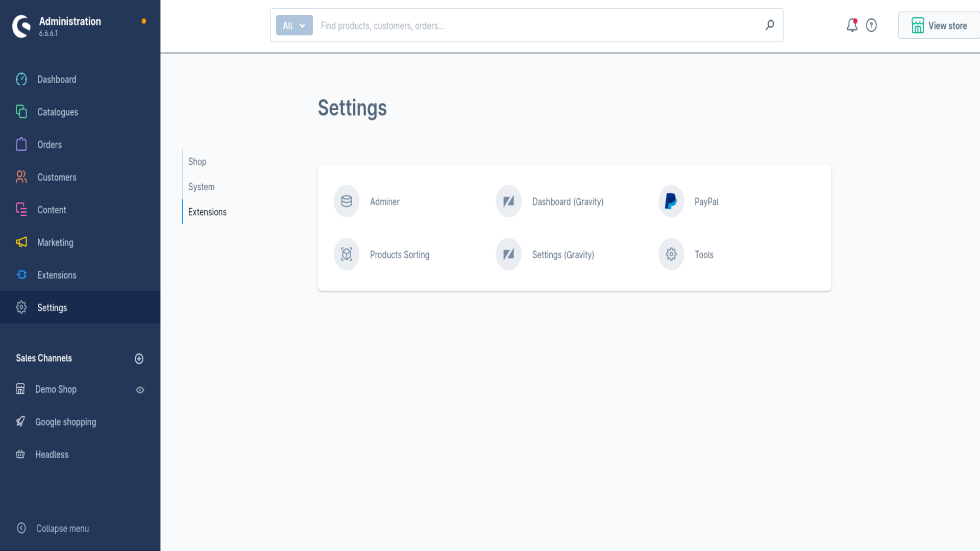Image resolution: width=980 pixels, height=551 pixels.
Task: Click the orange status dot near Administration
Action: pos(144,21)
